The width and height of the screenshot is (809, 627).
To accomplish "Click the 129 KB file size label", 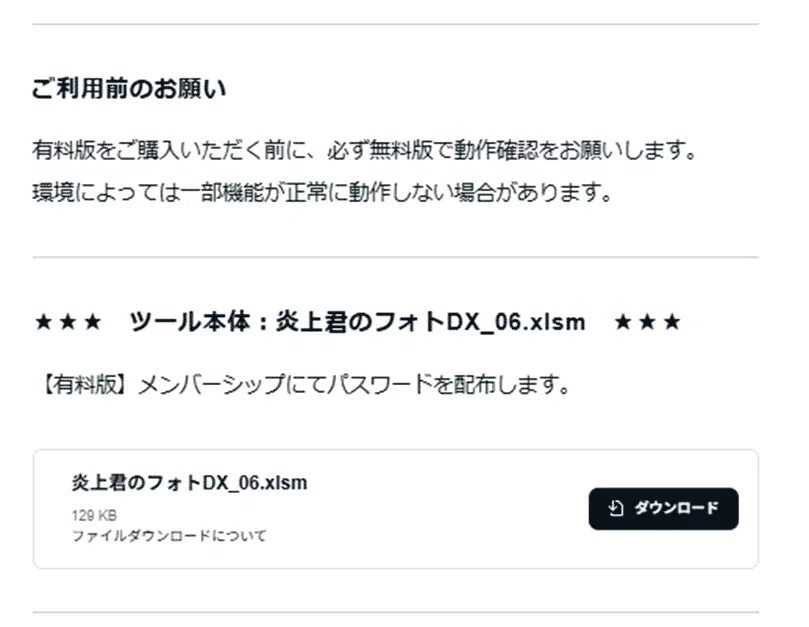I will (x=94, y=515).
